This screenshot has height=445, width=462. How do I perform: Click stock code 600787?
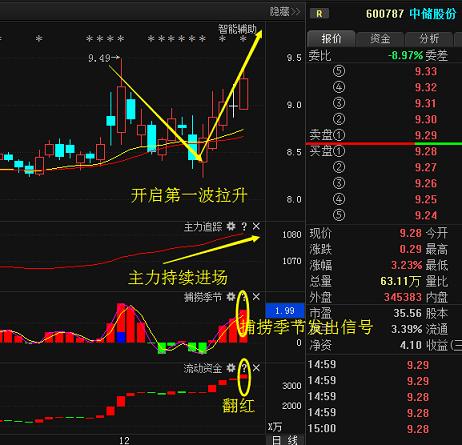[385, 14]
